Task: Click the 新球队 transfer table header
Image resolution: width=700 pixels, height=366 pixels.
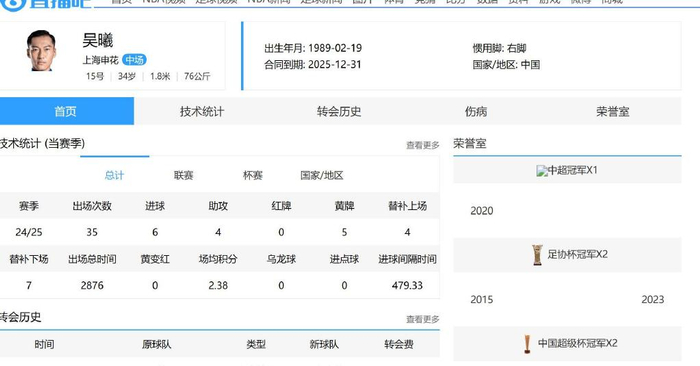Action: (324, 344)
